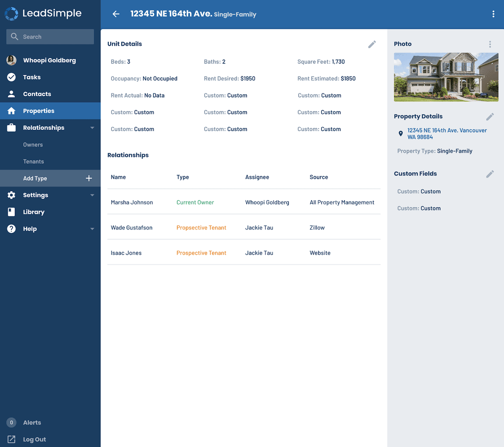Open Tasks in the sidebar
This screenshot has height=447, width=504.
32,77
